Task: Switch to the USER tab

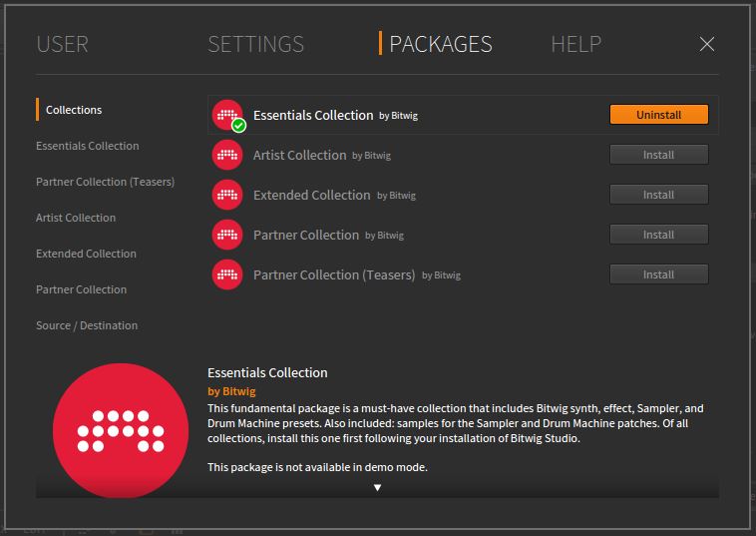Action: coord(62,44)
